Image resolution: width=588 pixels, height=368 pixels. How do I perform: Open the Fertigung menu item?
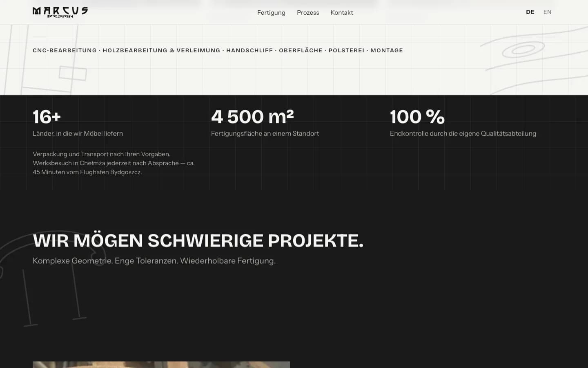[271, 13]
